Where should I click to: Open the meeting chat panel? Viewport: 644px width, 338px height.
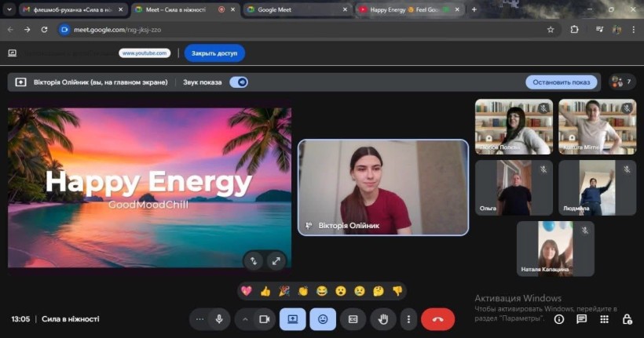(x=581, y=319)
